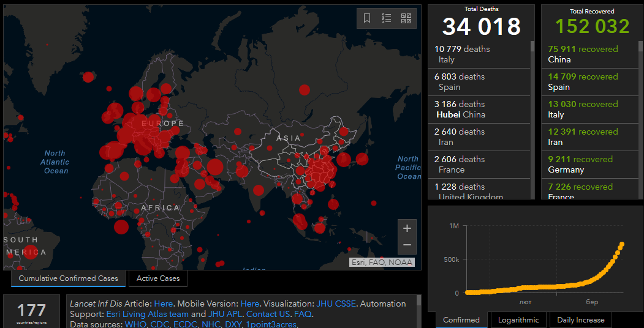
Task: Click the Esri, FAO, NOAA attribution
Action: 382,262
